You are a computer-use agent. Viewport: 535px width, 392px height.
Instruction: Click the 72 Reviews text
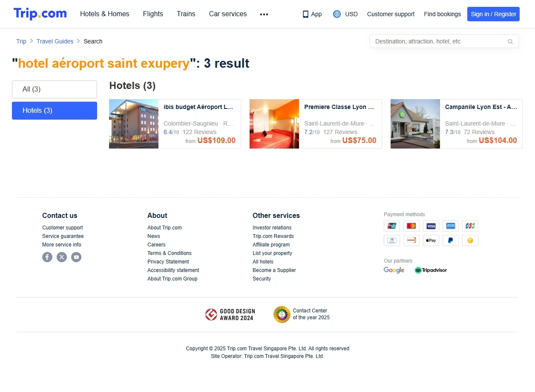pos(479,132)
